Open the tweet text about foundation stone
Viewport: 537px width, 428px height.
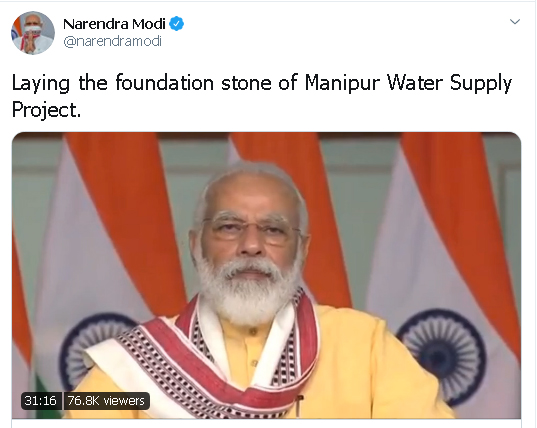pyautogui.click(x=262, y=96)
